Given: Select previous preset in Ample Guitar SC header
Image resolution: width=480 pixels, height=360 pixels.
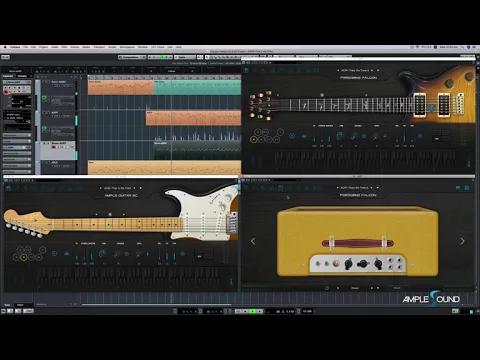Looking at the screenshot, I should [101, 188].
